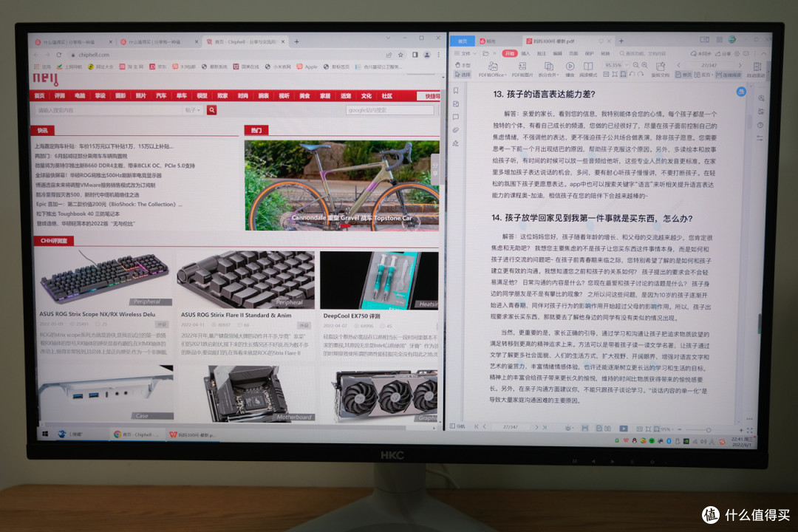Open the 汽车 nav link on Chiphell
The height and width of the screenshot is (532, 798).
point(161,96)
